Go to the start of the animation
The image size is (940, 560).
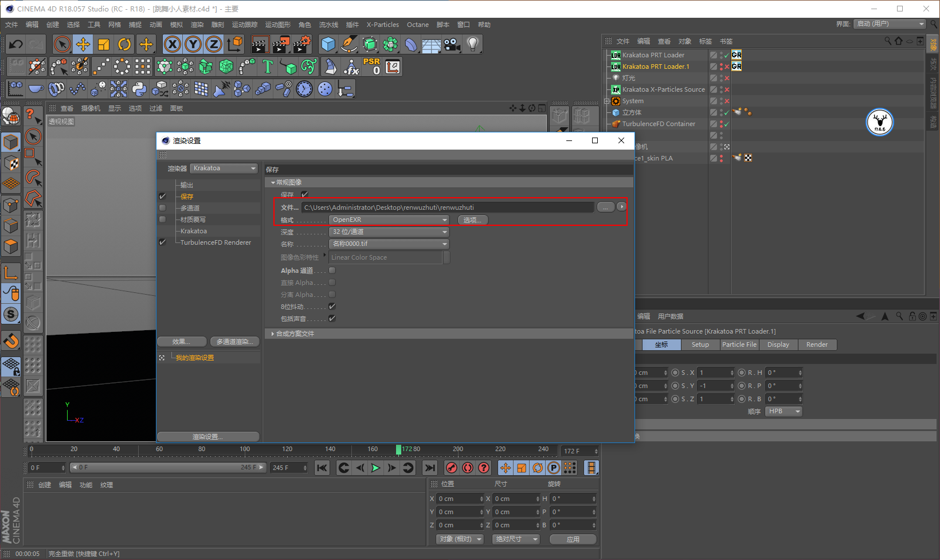(x=322, y=468)
